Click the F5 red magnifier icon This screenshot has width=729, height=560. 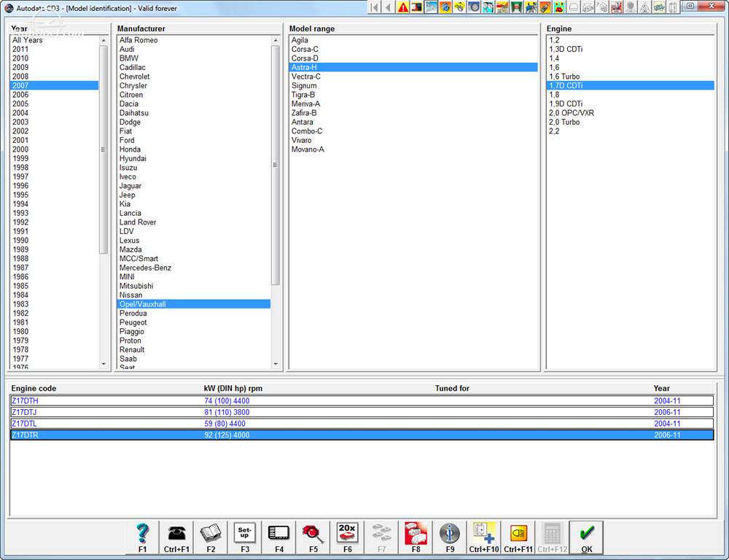tap(313, 537)
